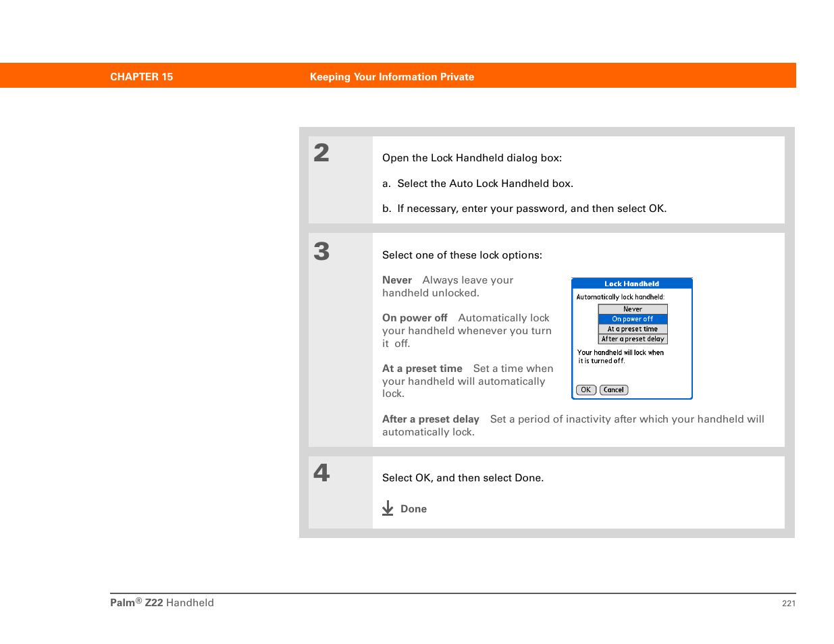Select the highlighted On power off option

coord(633,319)
